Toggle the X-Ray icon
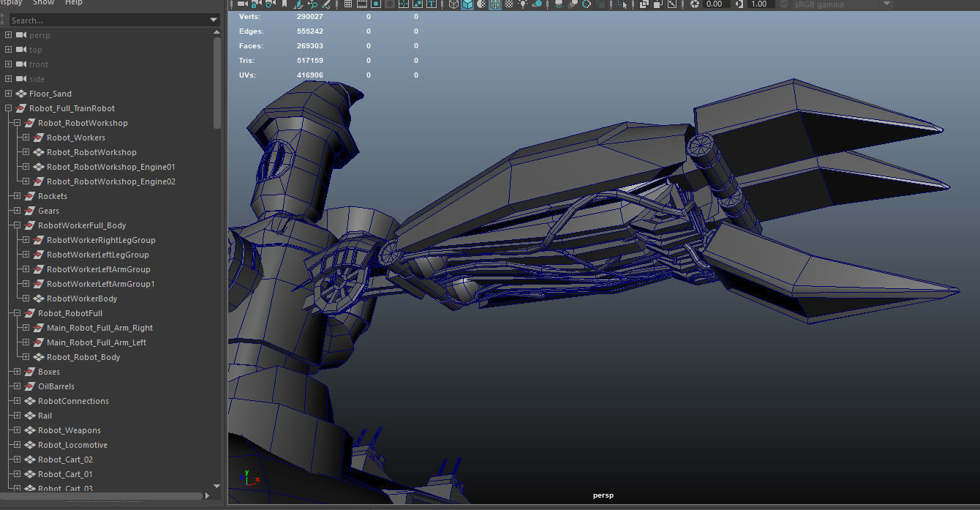 coord(644,4)
